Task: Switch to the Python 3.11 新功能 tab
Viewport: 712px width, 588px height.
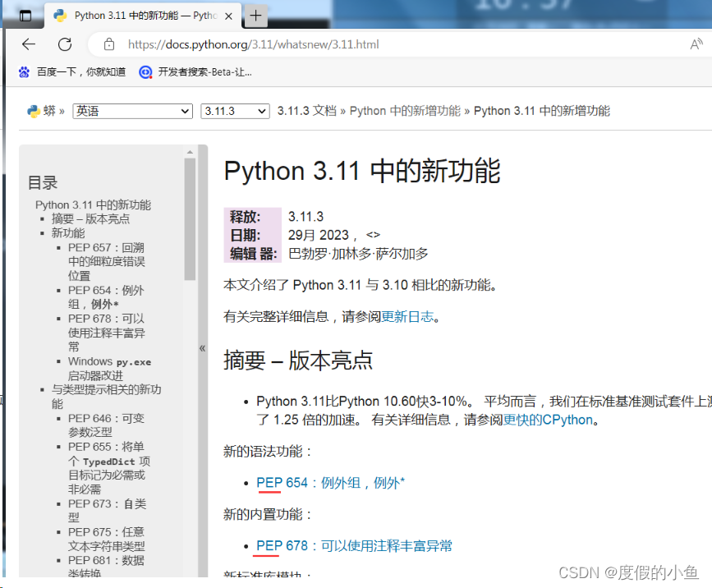Action: [x=144, y=15]
